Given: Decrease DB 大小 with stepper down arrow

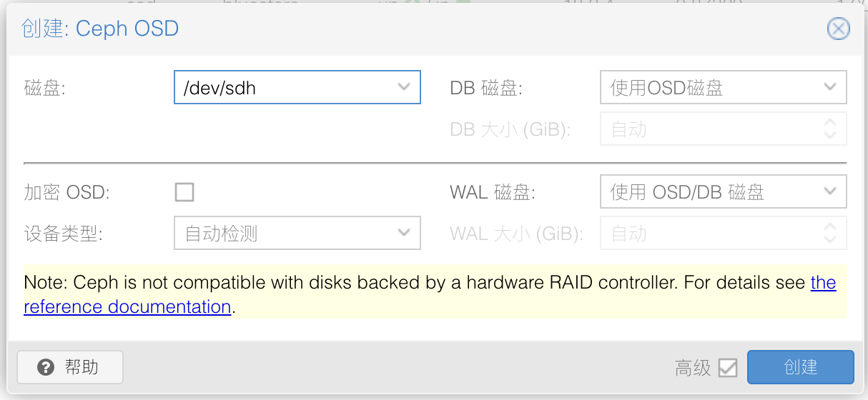Looking at the screenshot, I should coord(830,136).
